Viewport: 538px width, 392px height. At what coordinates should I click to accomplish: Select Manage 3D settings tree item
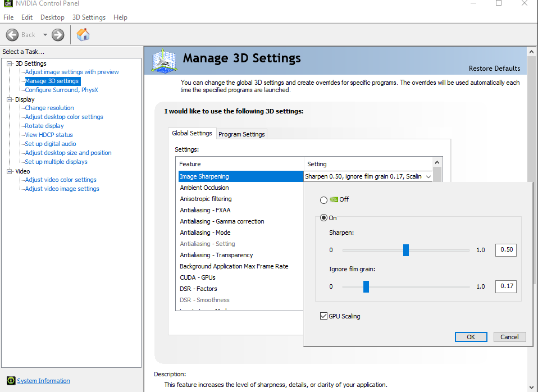tap(52, 81)
